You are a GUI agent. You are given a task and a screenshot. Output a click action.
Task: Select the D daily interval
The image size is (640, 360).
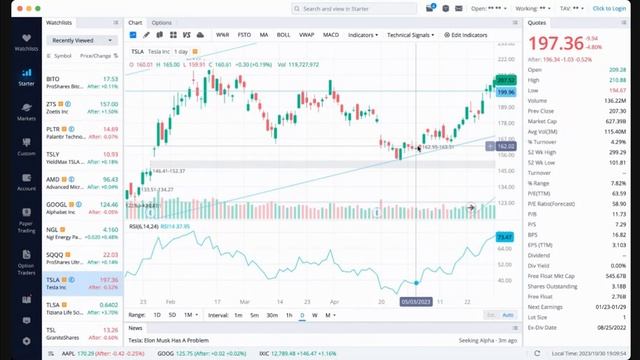click(302, 315)
